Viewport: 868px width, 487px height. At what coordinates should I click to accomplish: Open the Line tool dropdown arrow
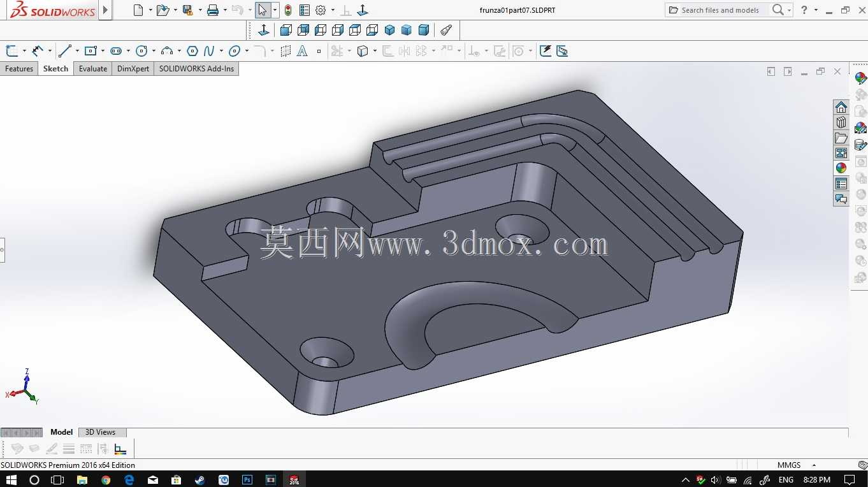click(77, 51)
